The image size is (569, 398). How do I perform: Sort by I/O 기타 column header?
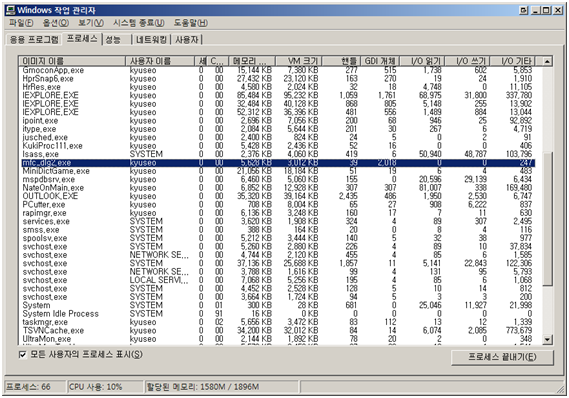point(513,61)
